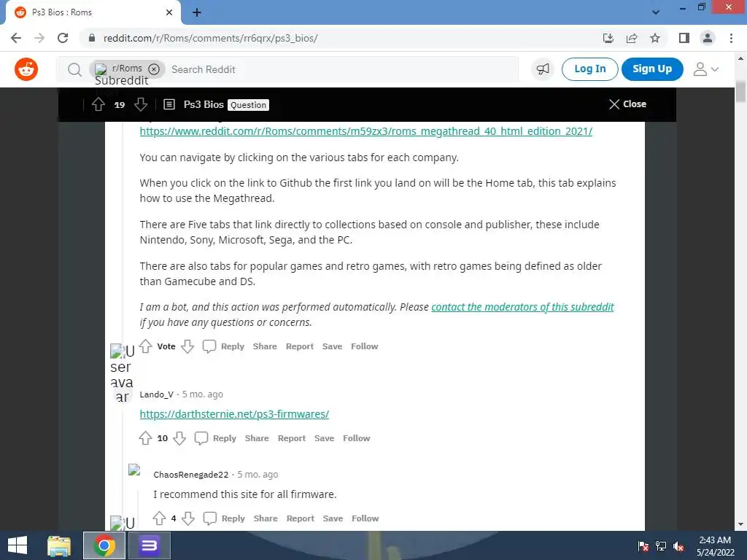Open a new browser tab
The height and width of the screenshot is (560, 747).
click(197, 12)
